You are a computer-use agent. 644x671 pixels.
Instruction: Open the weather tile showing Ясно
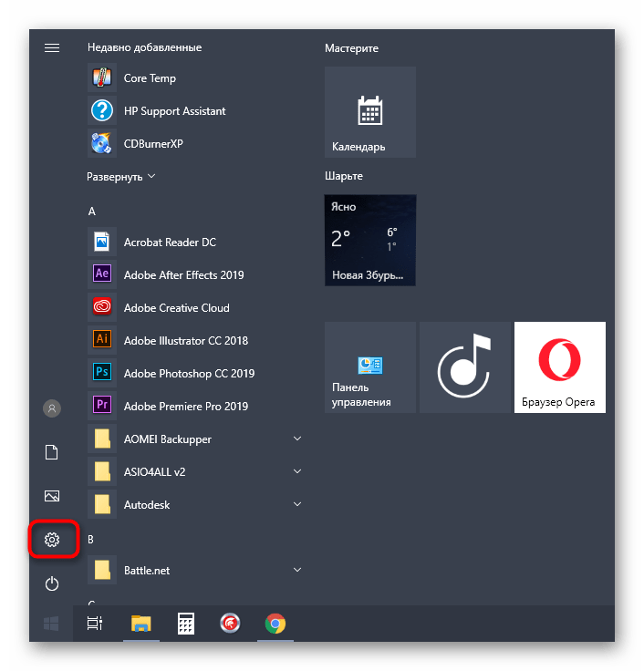pyautogui.click(x=370, y=240)
